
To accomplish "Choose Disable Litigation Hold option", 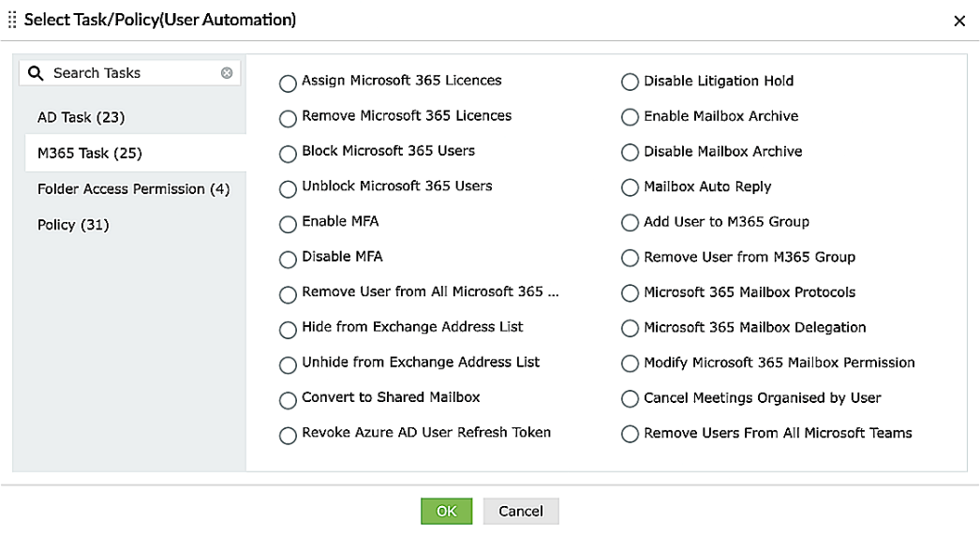I will point(630,83).
